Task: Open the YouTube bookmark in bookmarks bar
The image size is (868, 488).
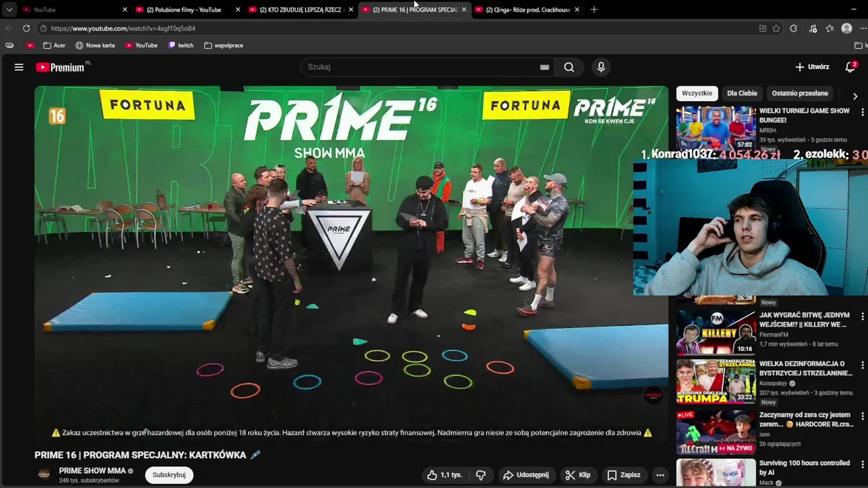Action: pos(141,45)
